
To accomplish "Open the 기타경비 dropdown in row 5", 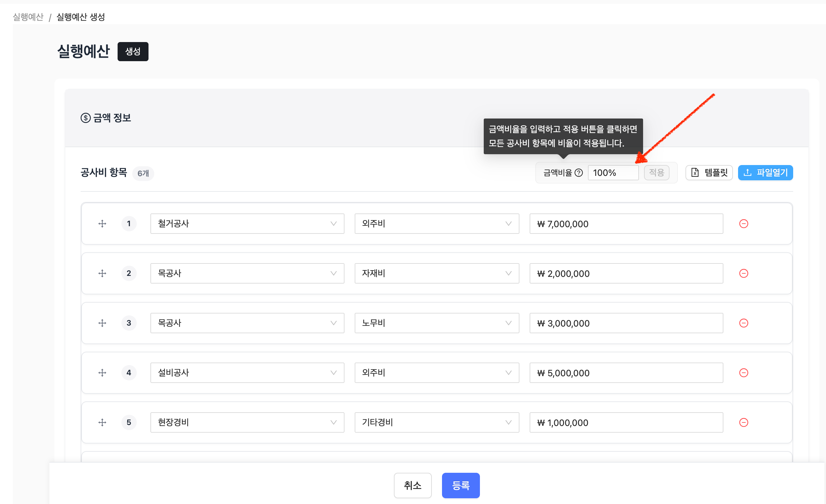I will click(x=437, y=422).
